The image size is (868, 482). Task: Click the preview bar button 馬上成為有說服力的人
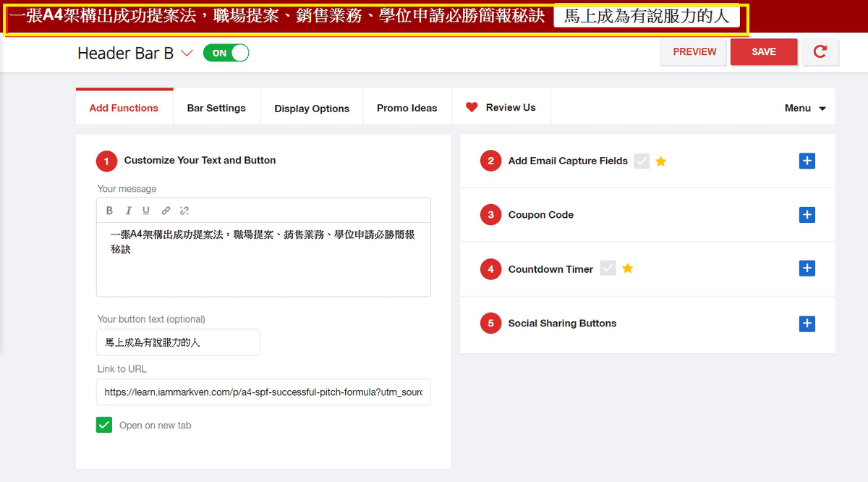[x=647, y=17]
